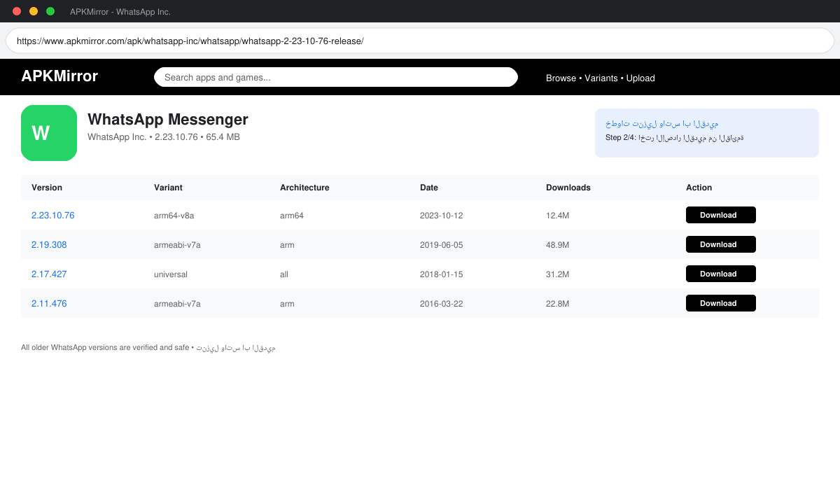The image size is (840, 504).
Task: Open version link 2.11.476
Action: point(49,303)
